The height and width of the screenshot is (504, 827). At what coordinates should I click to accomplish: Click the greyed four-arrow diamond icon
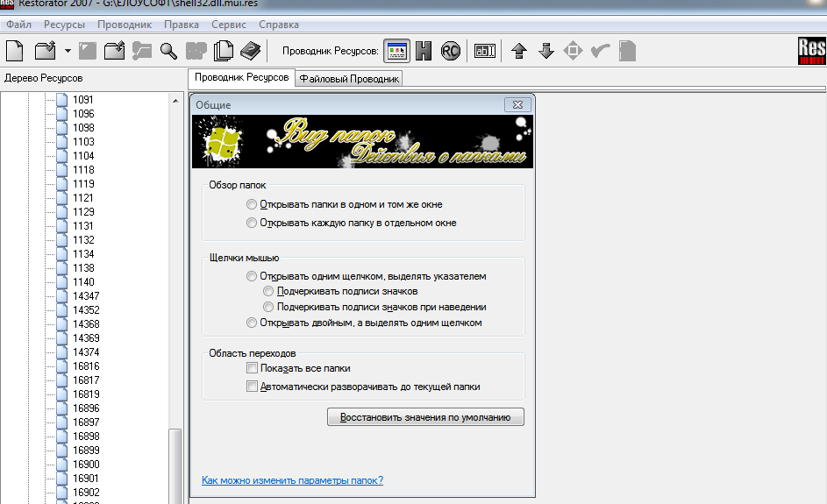pos(573,51)
